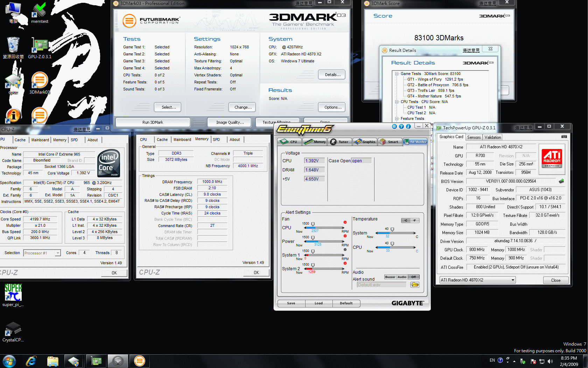Click the Default.wav alert sound field
Image resolution: width=588 pixels, height=368 pixels.
click(381, 285)
